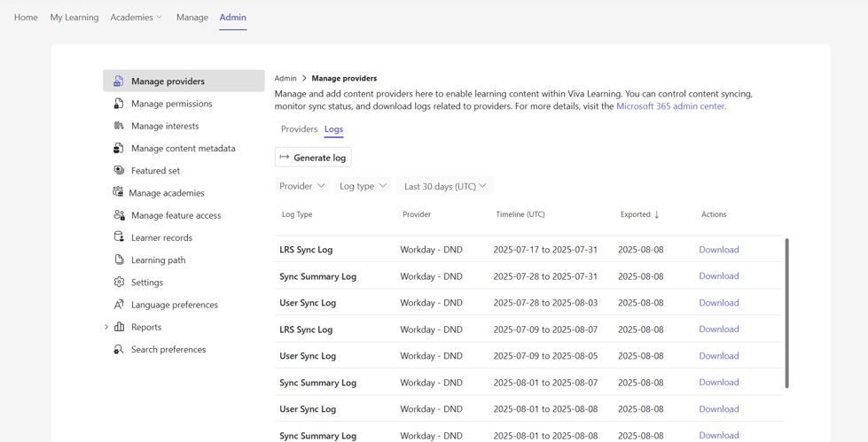
Task: Click the arrow icon in Generate log
Action: click(x=284, y=157)
